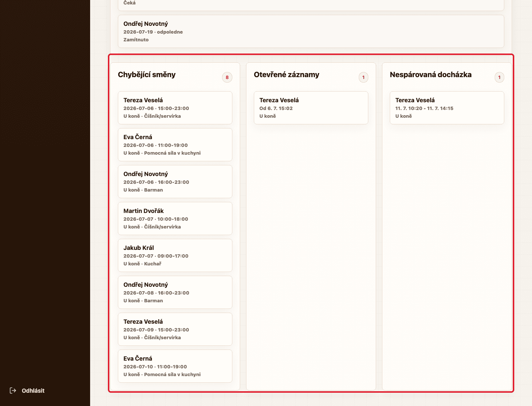Open Eva Černá missing shift 2026-07-06
This screenshot has width=532, height=406.
pyautogui.click(x=175, y=145)
